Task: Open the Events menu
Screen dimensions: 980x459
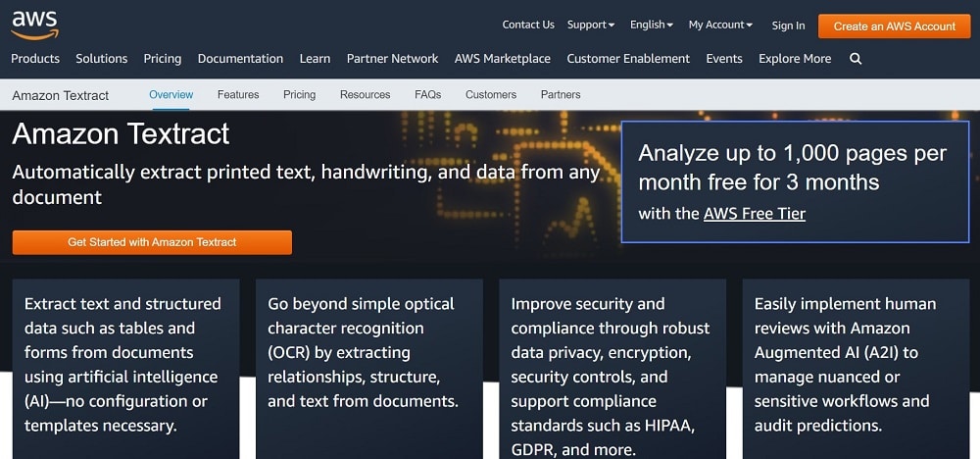Action: (x=724, y=59)
